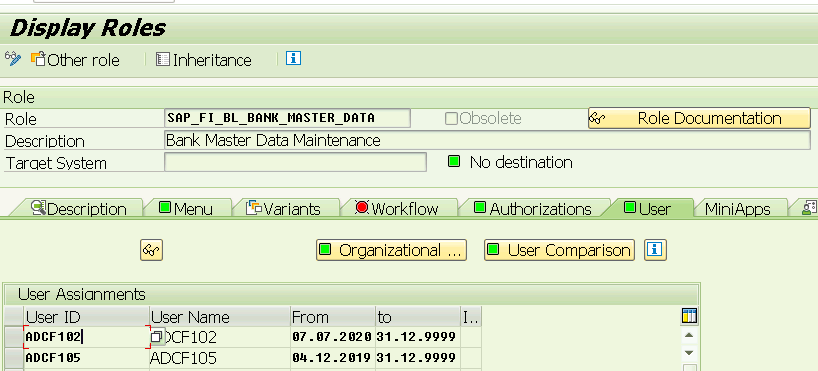Click the Target System field
818x371 pixels.
pos(295,162)
